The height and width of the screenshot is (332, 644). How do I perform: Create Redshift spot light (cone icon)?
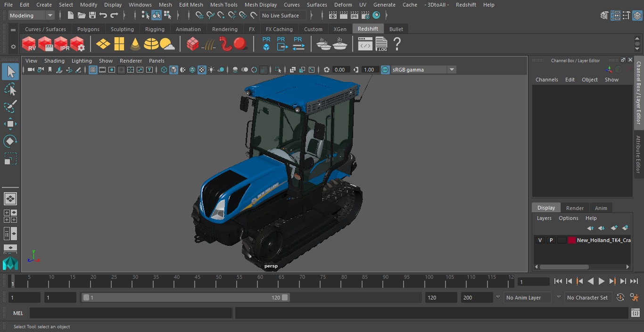pyautogui.click(x=135, y=44)
